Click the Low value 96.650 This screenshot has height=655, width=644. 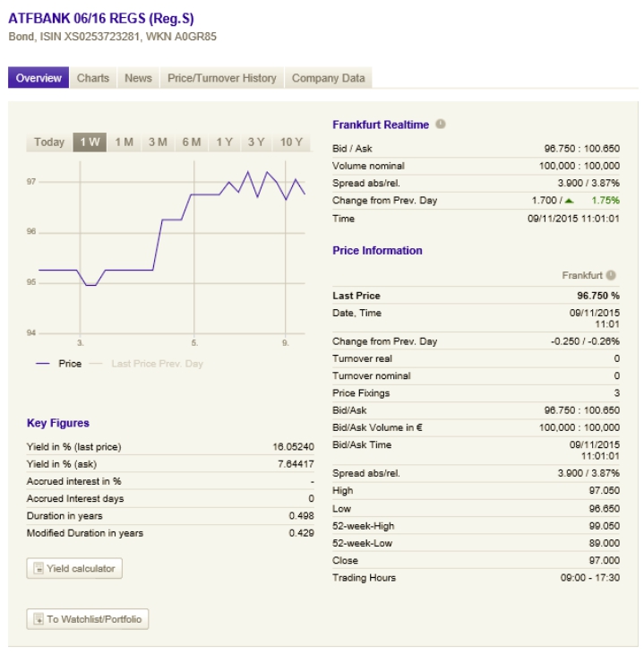[x=605, y=508]
